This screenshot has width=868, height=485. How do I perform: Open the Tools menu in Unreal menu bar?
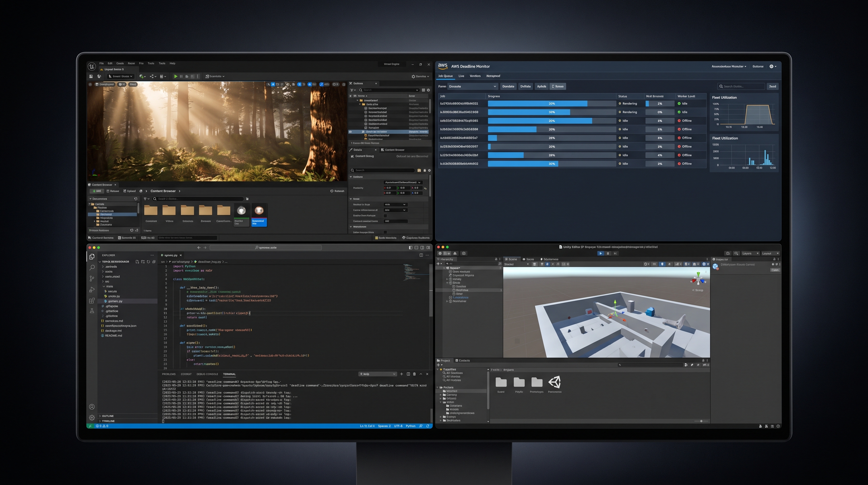151,63
